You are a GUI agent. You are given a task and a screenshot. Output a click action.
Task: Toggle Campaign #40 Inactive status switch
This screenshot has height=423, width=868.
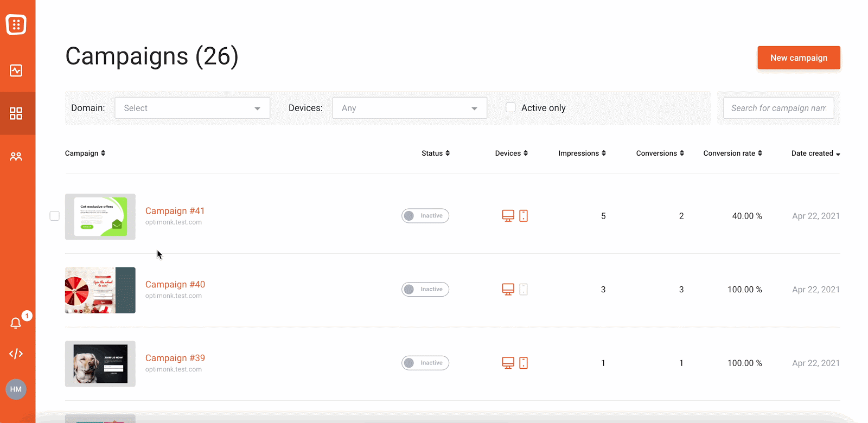[425, 290]
